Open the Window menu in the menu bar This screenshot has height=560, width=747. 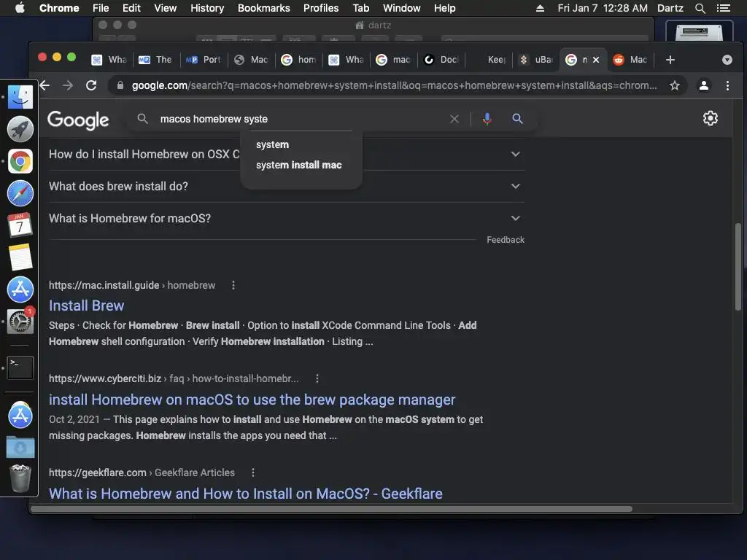(402, 8)
